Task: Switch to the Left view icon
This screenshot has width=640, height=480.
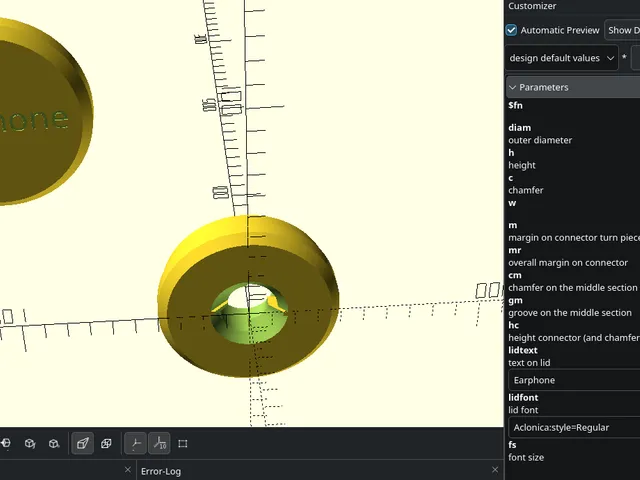Action: tap(6, 443)
